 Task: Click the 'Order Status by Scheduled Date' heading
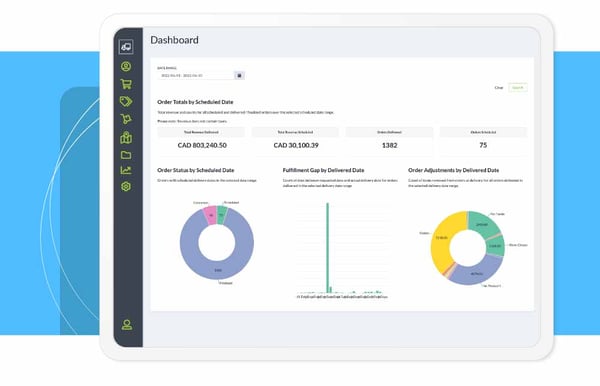[196, 170]
